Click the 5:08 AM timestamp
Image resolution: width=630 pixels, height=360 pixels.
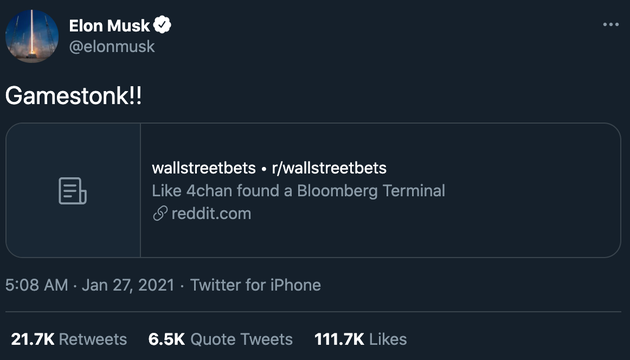pyautogui.click(x=37, y=285)
